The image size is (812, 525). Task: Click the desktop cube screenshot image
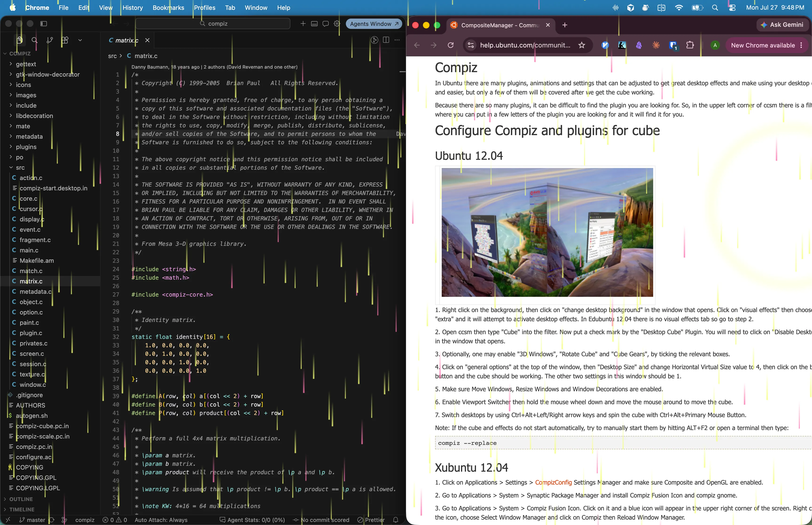[547, 232]
